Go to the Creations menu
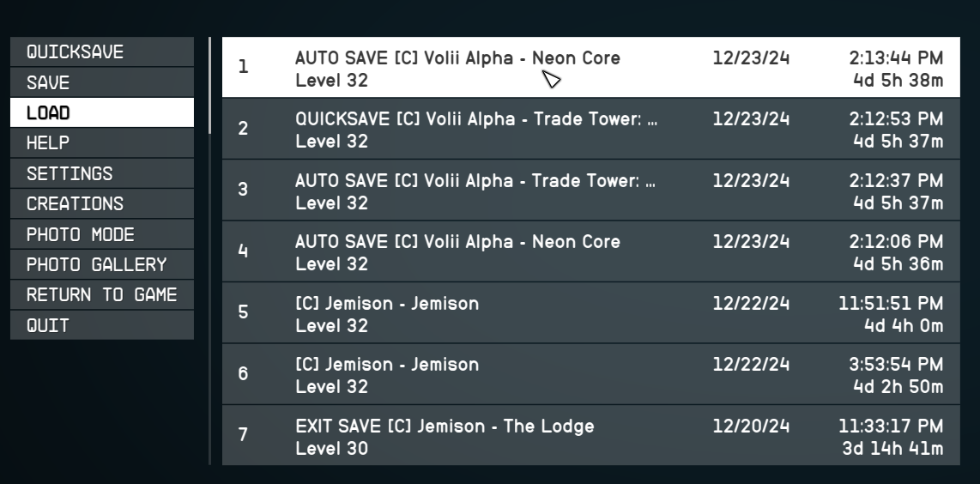Screen dimensions: 980x484 [102, 204]
